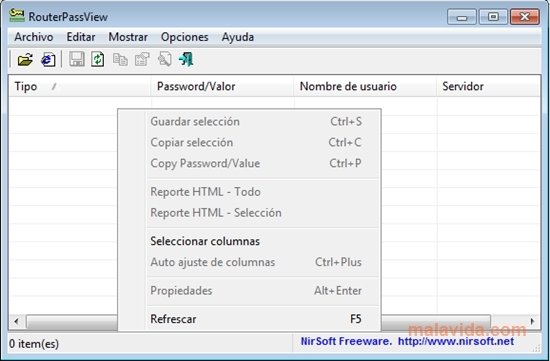Click the Internet Explorer grab password icon
The width and height of the screenshot is (550, 361).
tap(48, 59)
